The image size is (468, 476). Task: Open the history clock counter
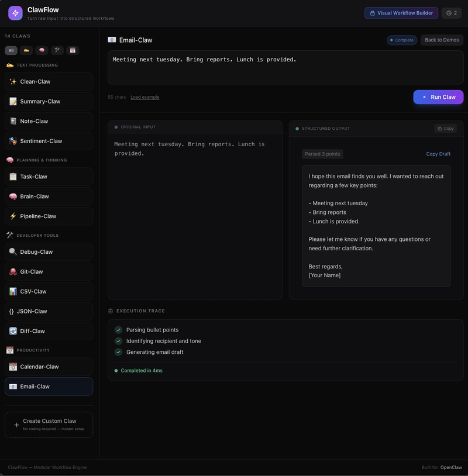click(x=452, y=13)
